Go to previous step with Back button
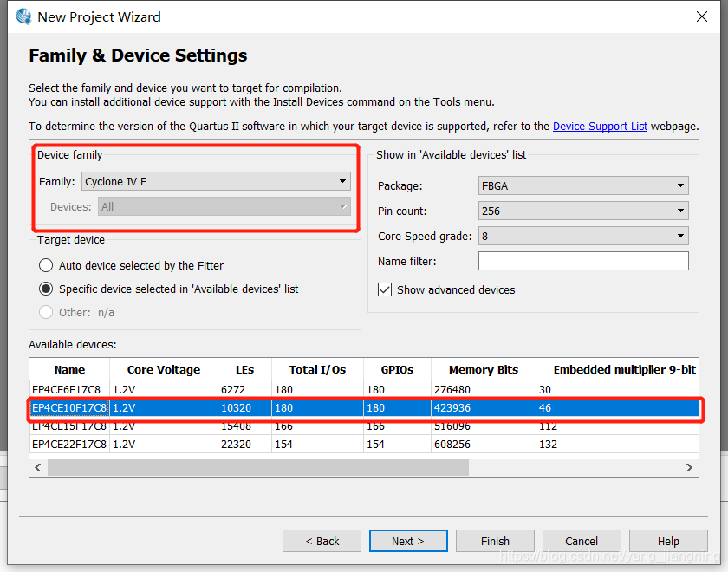The height and width of the screenshot is (572, 728). tap(322, 541)
